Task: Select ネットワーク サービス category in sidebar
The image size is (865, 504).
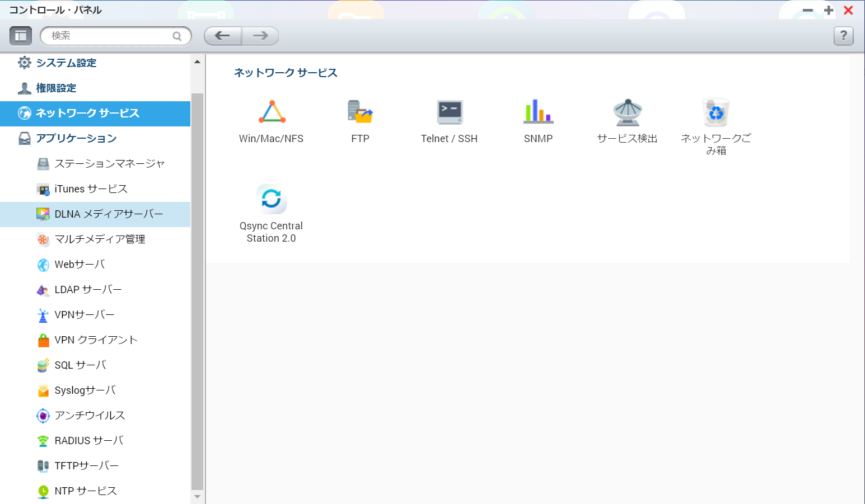Action: 95,113
